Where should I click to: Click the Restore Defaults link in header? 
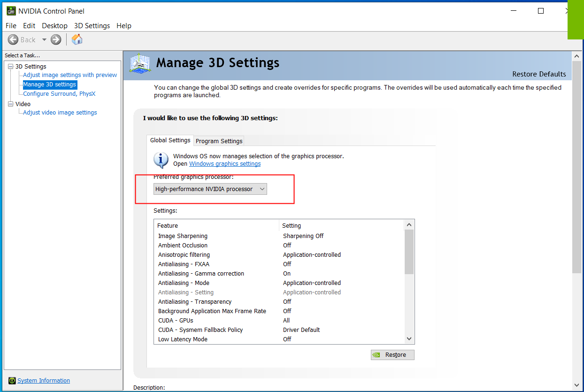pos(539,74)
